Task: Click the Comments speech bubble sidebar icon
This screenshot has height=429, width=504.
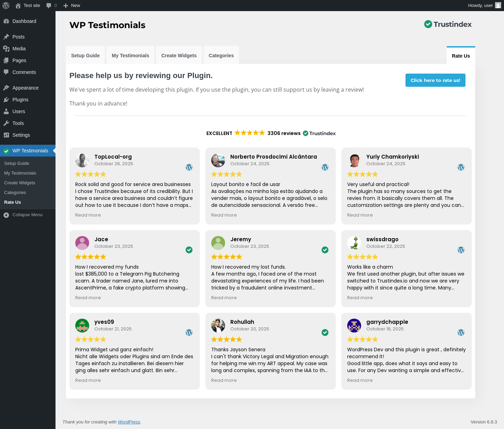Action: coord(6,72)
